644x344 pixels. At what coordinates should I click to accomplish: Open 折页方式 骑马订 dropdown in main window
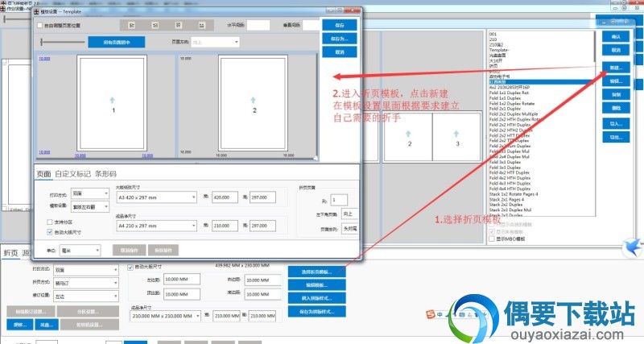pyautogui.click(x=86, y=283)
